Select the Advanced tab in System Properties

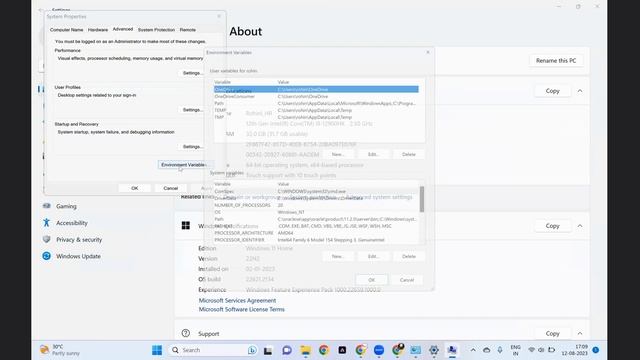point(123,29)
